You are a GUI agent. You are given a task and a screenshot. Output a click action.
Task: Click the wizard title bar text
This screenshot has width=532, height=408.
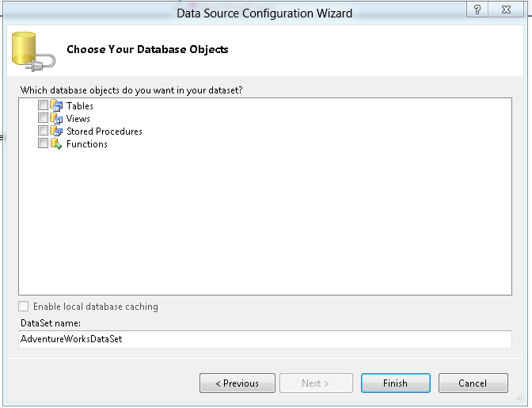coord(264,13)
